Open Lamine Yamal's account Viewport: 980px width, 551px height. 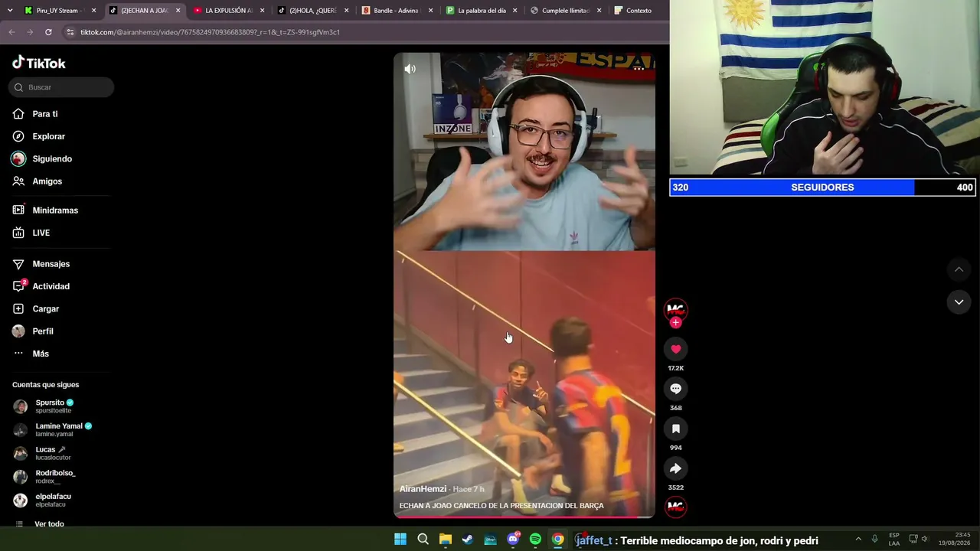pyautogui.click(x=53, y=430)
